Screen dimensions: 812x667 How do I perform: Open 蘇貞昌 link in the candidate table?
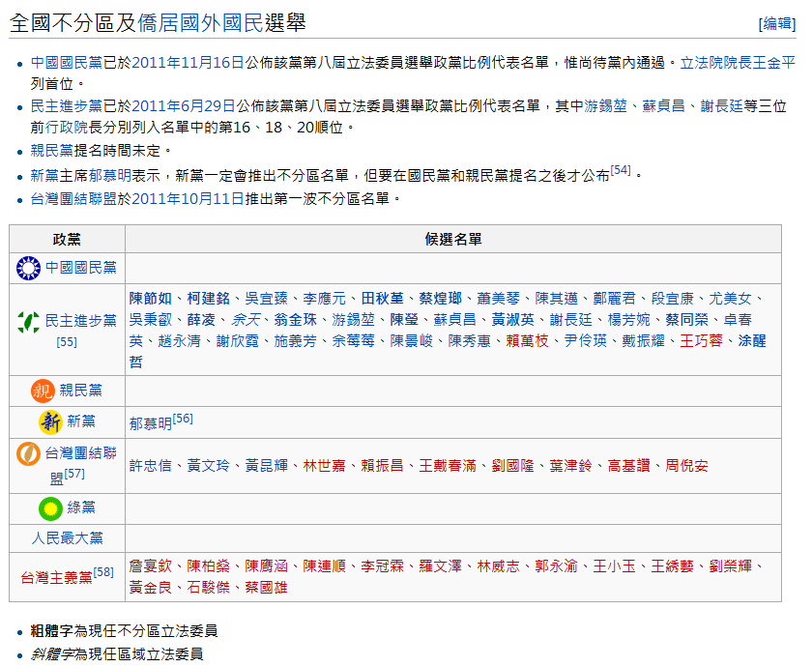click(455, 320)
